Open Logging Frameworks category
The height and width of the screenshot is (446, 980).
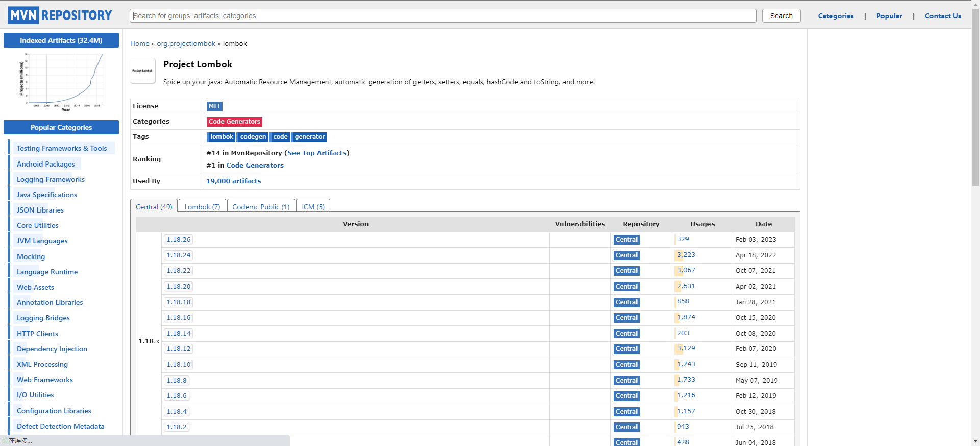click(x=51, y=179)
